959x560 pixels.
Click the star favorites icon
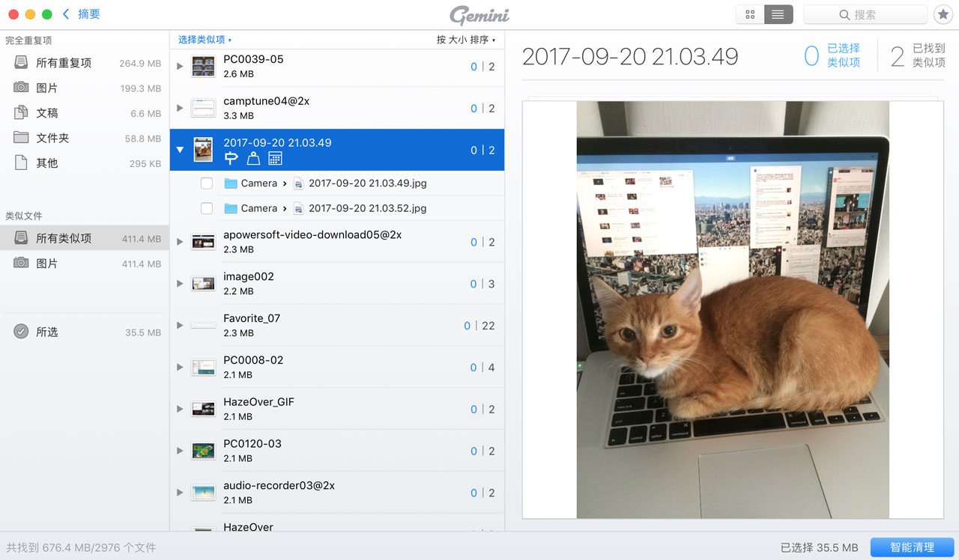943,14
